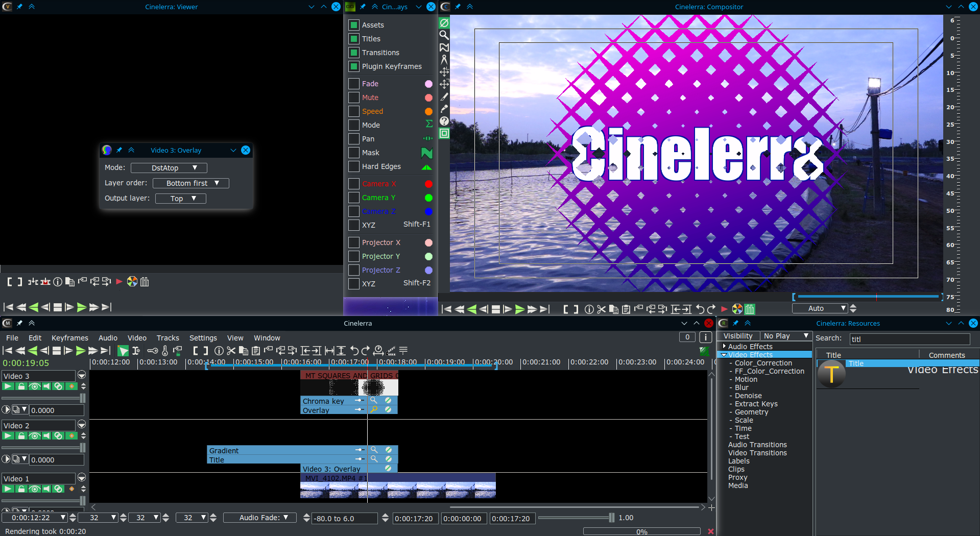This screenshot has height=536, width=980.
Task: Select the magnifier zoom tool in Compositor
Action: pos(444,35)
